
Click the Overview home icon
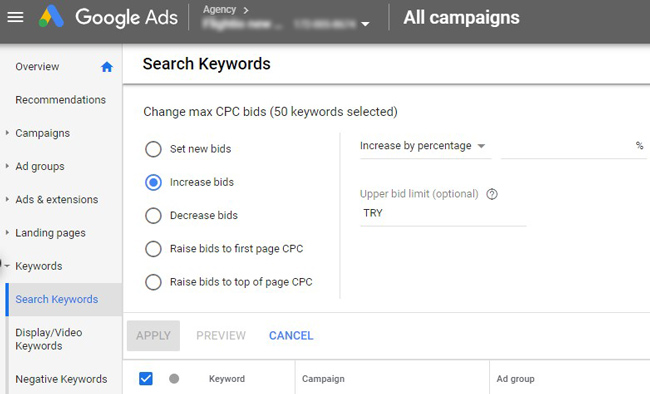pyautogui.click(x=107, y=67)
